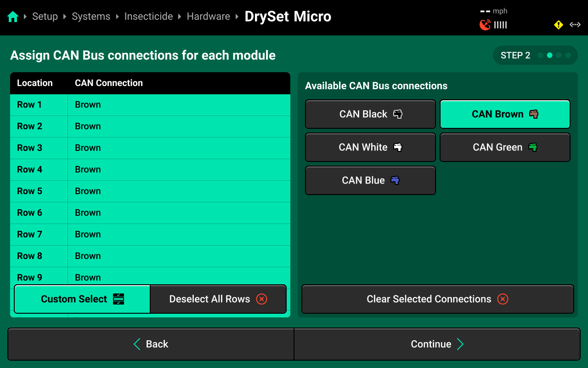This screenshot has height=368, width=588.
Task: Click the Available CAN Bus connections heading
Action: click(x=376, y=86)
